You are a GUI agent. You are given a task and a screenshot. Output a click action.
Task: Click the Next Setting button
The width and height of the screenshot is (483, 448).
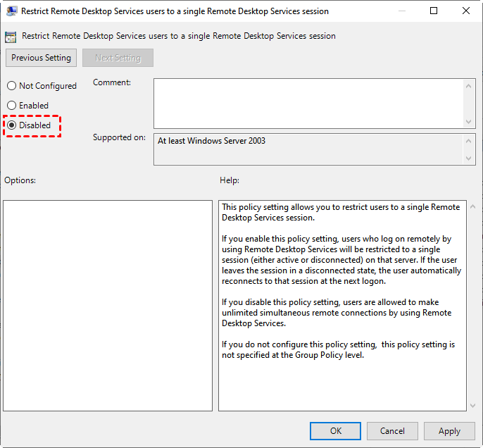click(x=118, y=58)
